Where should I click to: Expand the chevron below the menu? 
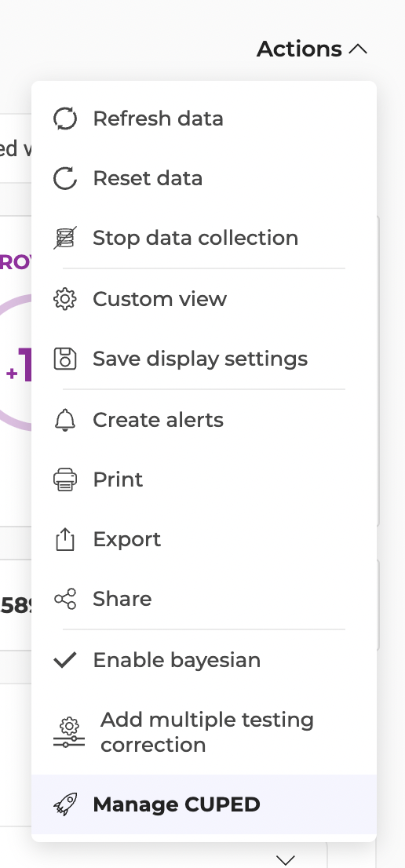(x=286, y=859)
